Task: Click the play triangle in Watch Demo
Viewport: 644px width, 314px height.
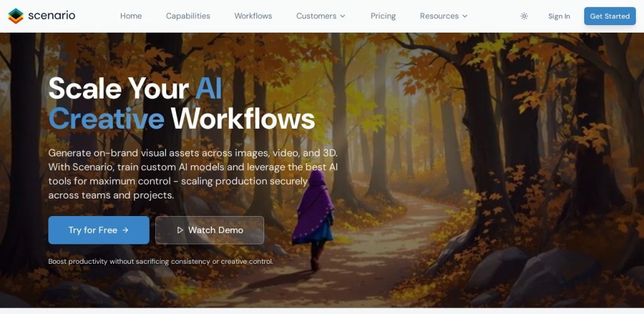Action: (x=180, y=230)
